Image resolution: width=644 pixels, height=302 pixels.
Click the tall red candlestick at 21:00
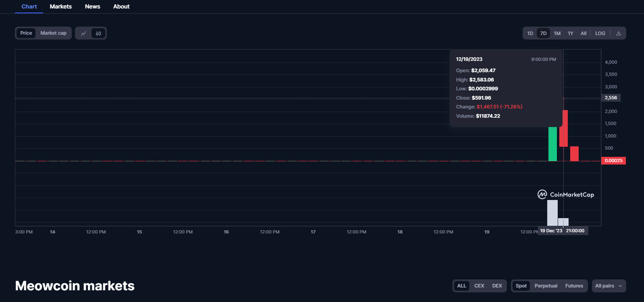[x=563, y=128]
